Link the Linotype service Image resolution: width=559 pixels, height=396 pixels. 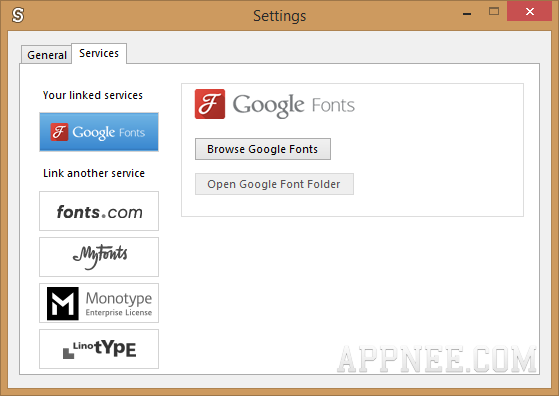click(99, 349)
